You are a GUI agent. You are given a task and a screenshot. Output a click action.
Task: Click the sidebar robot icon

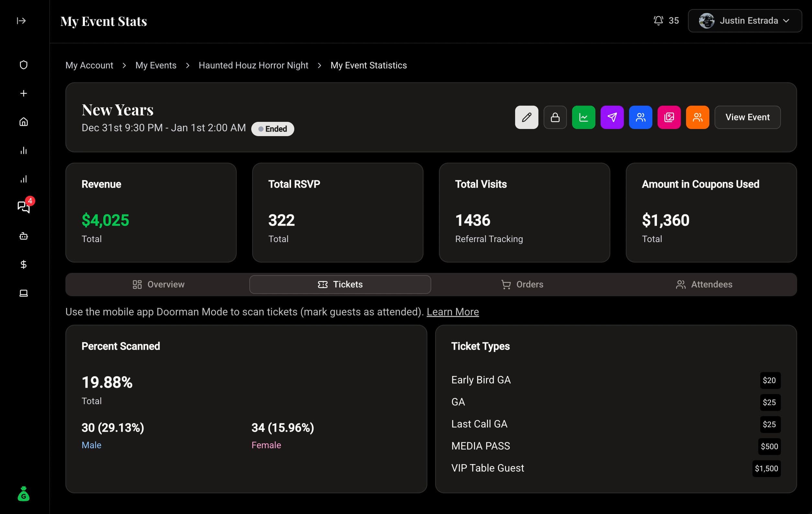click(24, 236)
